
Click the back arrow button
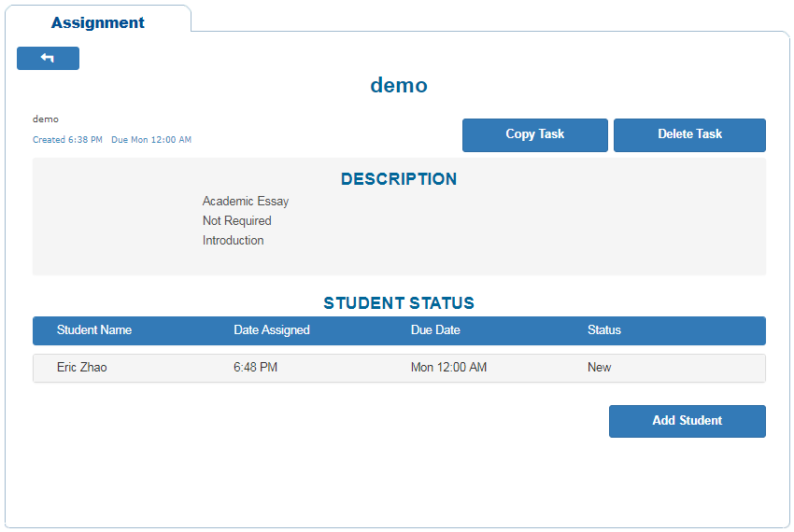tap(48, 58)
